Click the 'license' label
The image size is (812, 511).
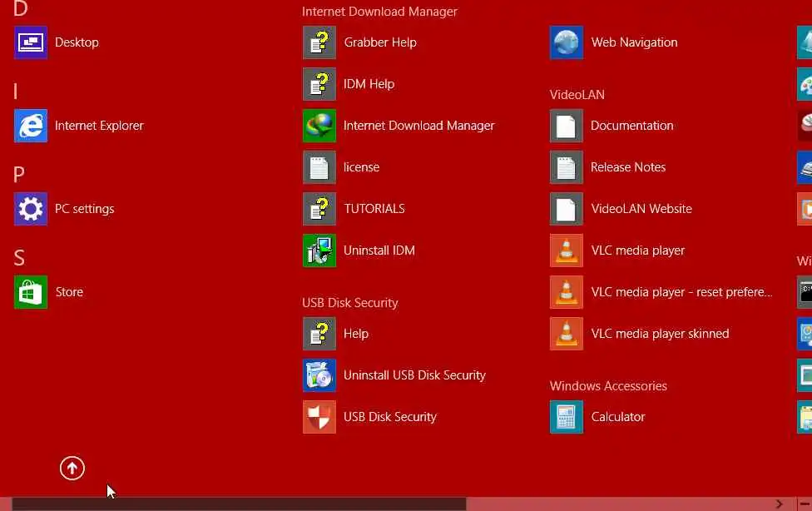click(x=361, y=167)
